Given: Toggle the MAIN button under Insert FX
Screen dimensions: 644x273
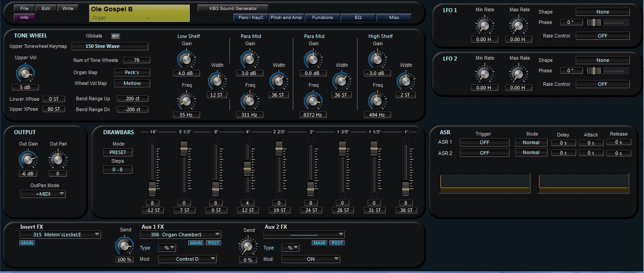Looking at the screenshot, I should coord(27,243).
